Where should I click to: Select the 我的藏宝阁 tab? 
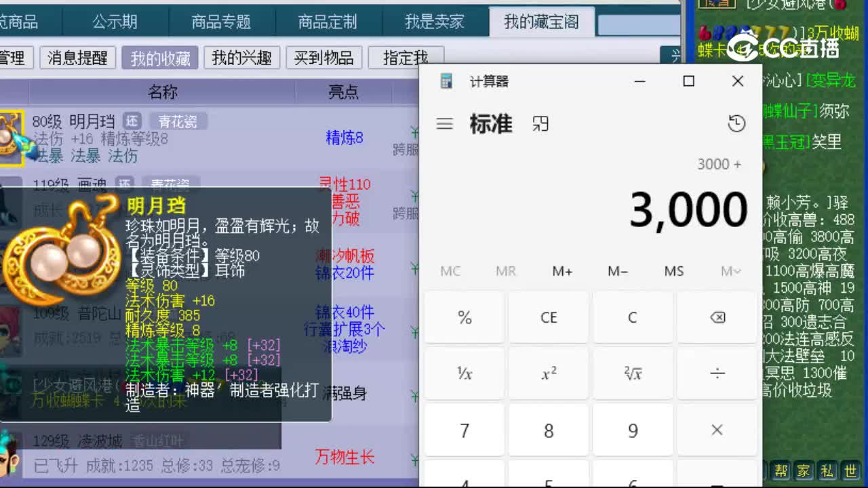[541, 22]
